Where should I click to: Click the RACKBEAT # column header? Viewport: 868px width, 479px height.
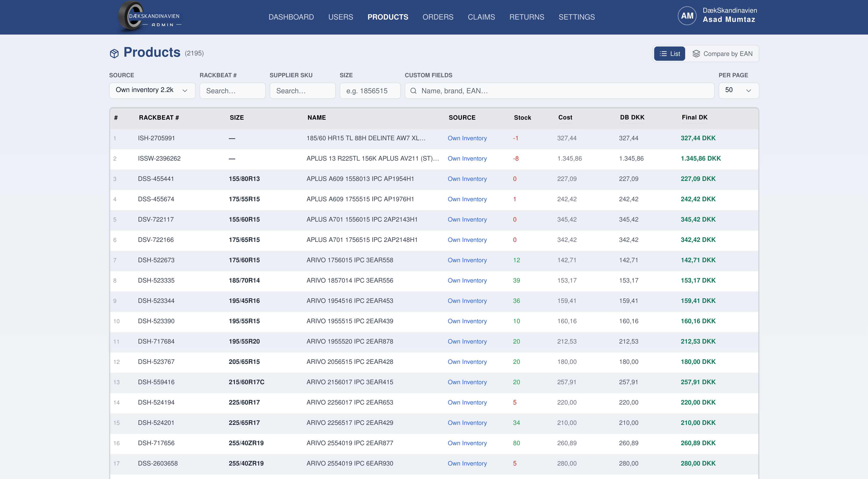click(159, 118)
